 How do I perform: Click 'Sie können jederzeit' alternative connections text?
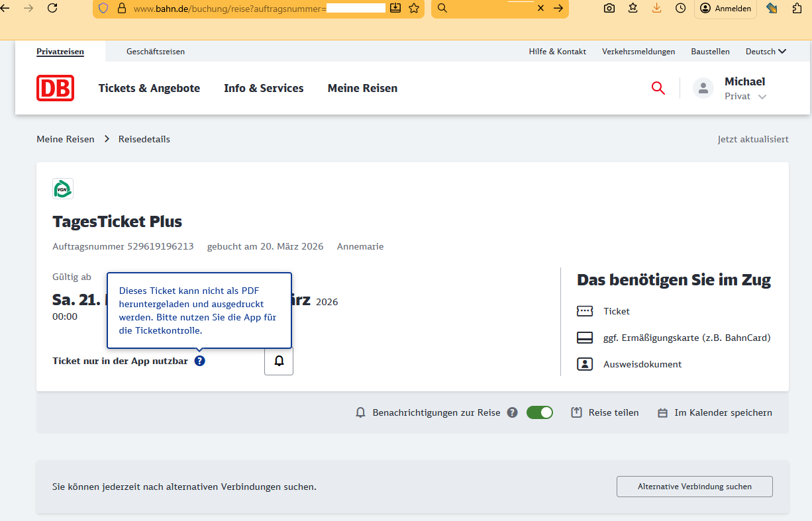click(184, 487)
